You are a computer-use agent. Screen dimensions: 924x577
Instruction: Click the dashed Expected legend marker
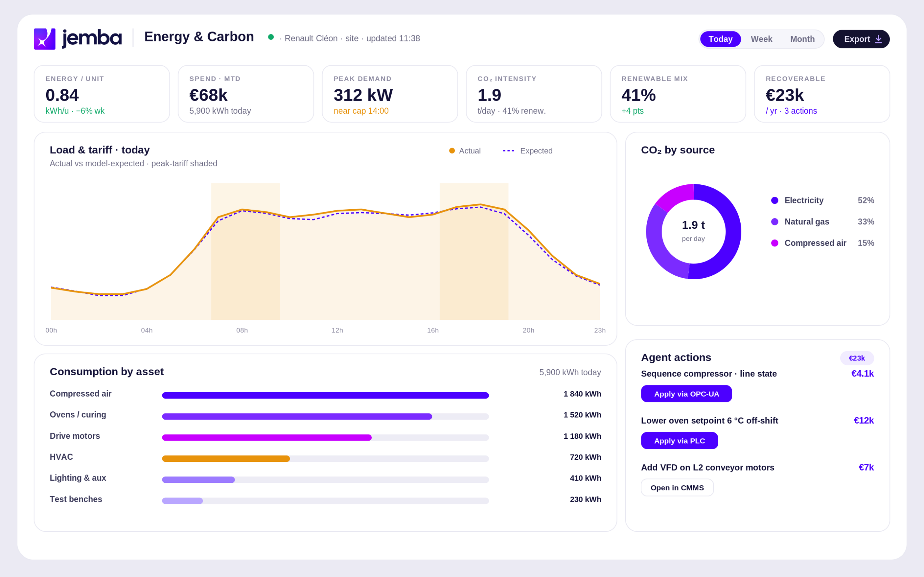click(508, 151)
